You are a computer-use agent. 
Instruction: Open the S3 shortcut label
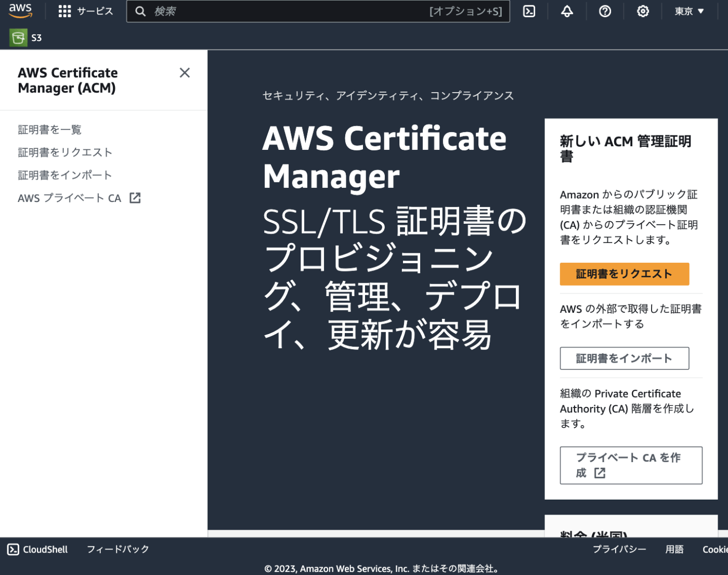pyautogui.click(x=36, y=38)
